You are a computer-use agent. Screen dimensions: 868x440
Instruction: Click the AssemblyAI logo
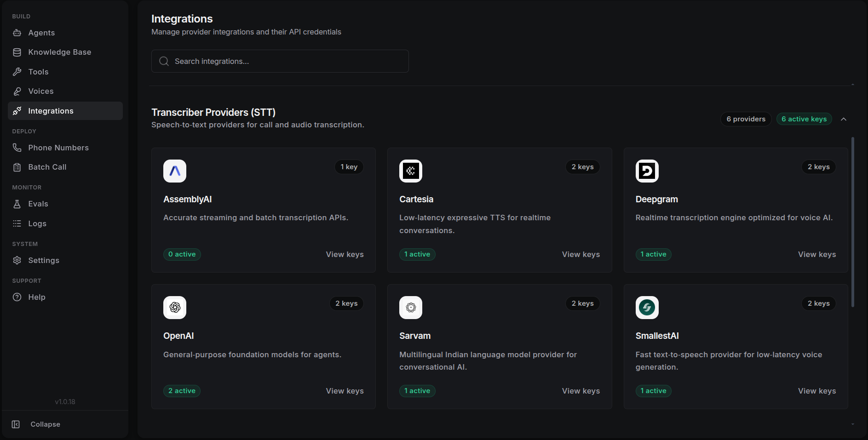175,171
